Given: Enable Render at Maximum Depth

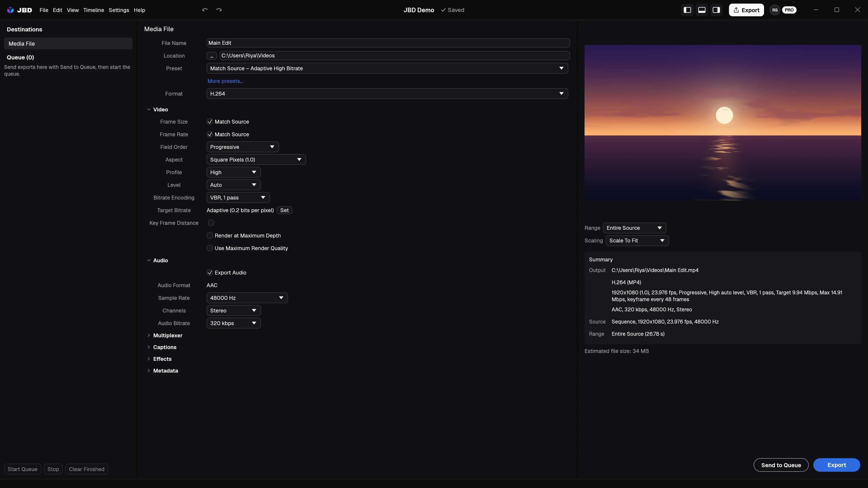Looking at the screenshot, I should tap(210, 236).
